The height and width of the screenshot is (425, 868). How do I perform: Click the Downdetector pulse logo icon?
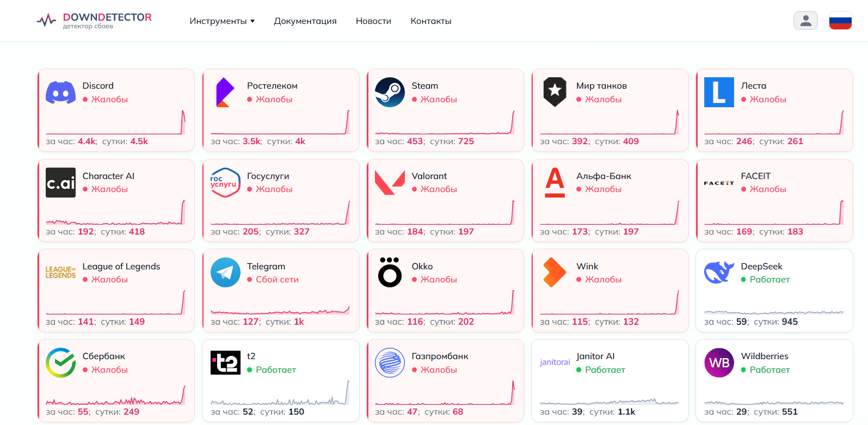point(46,21)
